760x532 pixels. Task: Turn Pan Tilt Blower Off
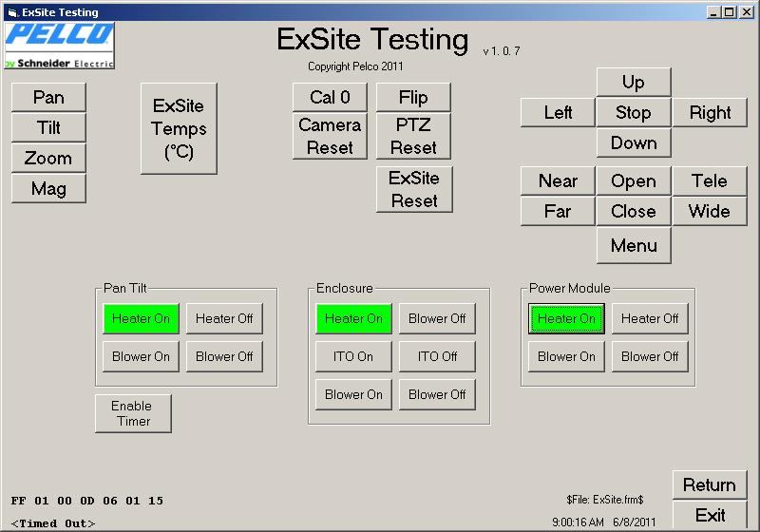224,356
